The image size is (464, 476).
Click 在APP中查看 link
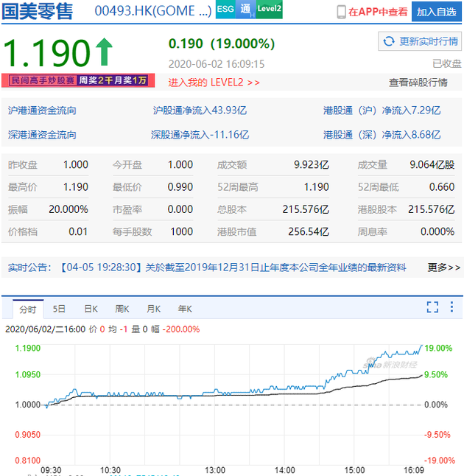tap(378, 12)
